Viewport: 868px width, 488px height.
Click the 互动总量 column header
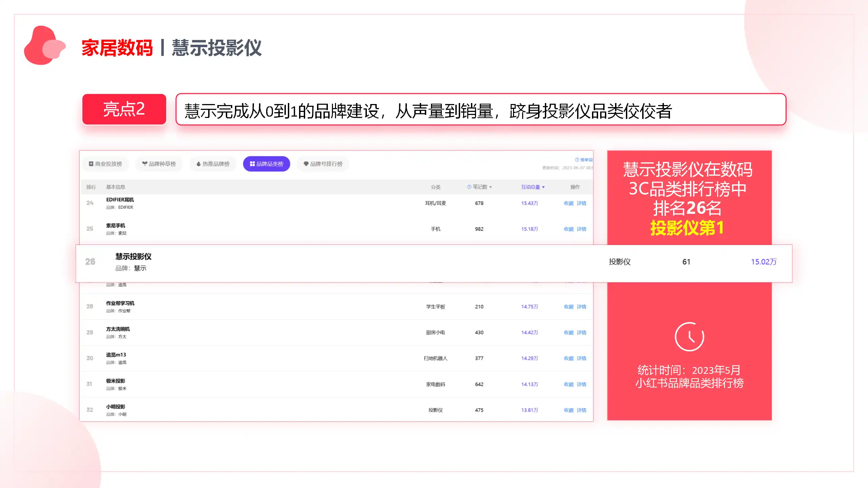coord(530,187)
